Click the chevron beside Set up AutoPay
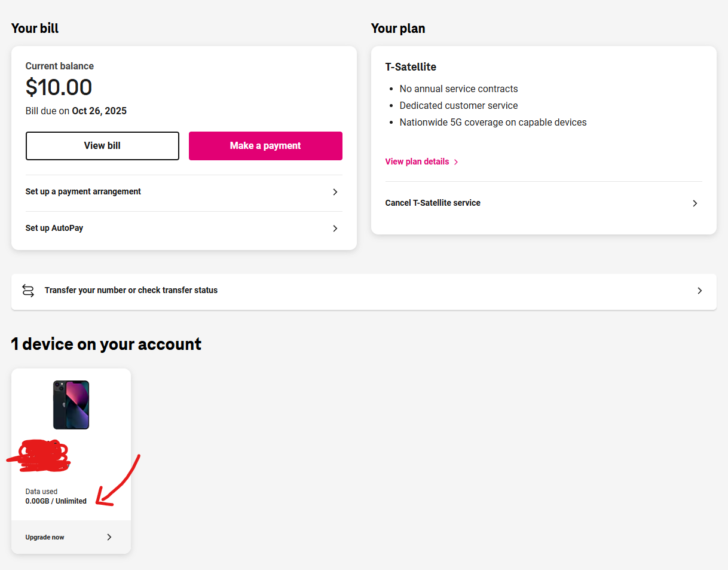 click(335, 228)
